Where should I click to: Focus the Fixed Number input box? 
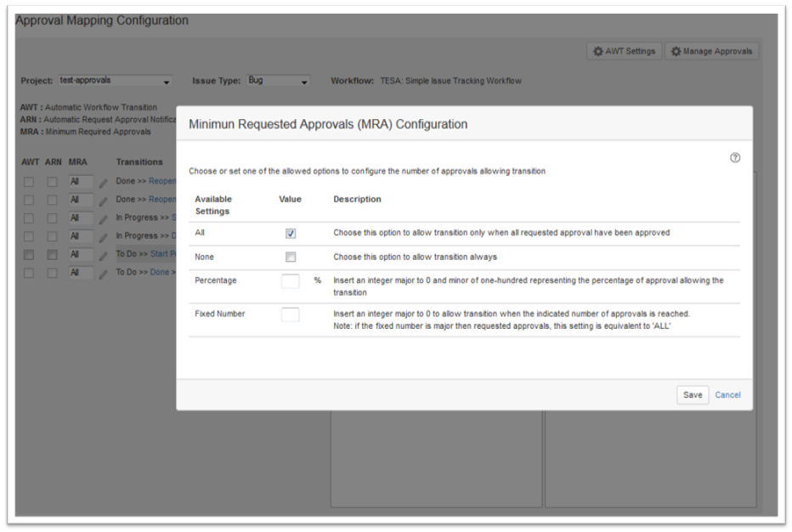point(291,314)
